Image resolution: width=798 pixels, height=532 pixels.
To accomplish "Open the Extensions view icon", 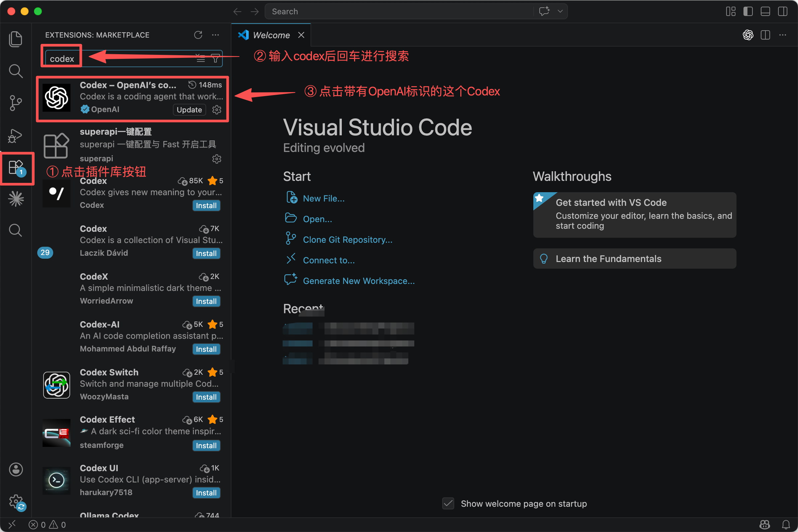I will 16,168.
